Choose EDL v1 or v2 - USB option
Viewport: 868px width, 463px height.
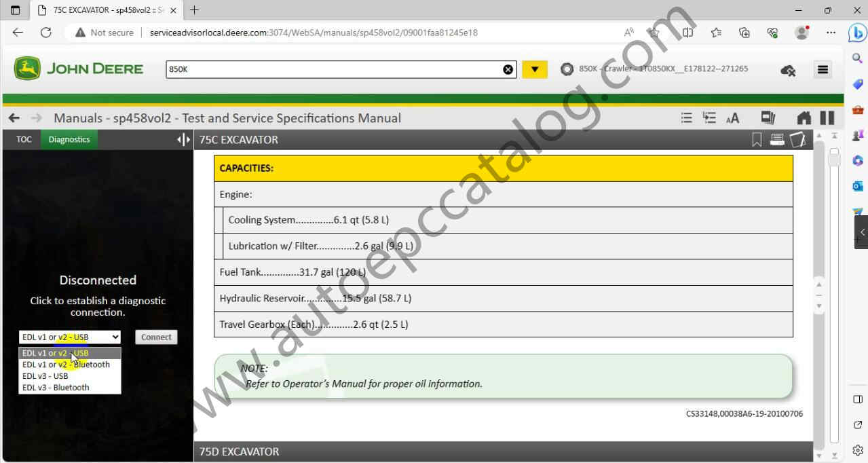(70, 353)
